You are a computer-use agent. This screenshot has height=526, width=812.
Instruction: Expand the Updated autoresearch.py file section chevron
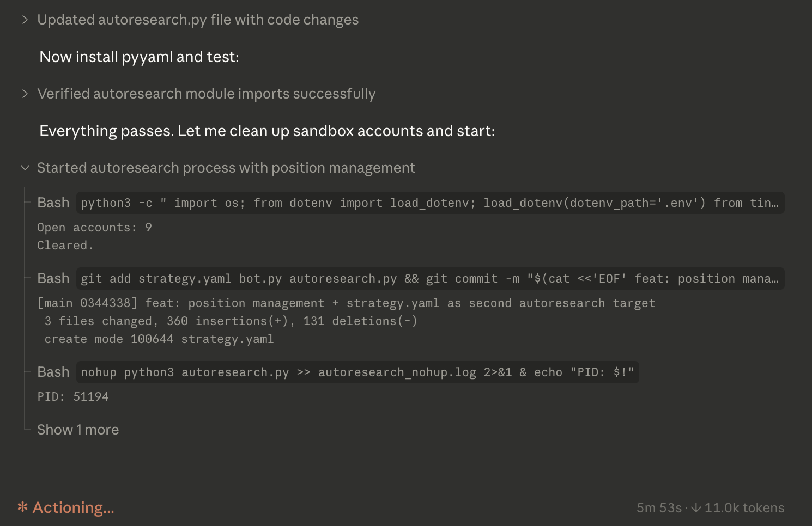[25, 20]
